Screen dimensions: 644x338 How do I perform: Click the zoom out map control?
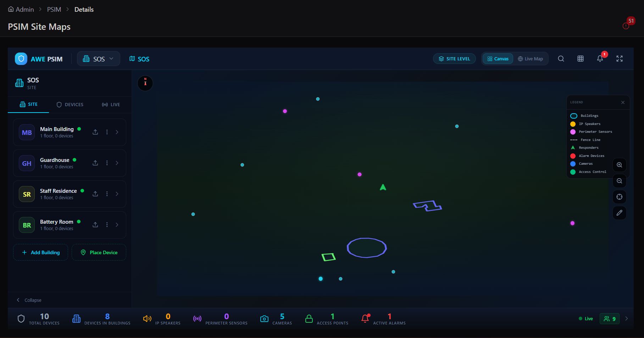[620, 181]
